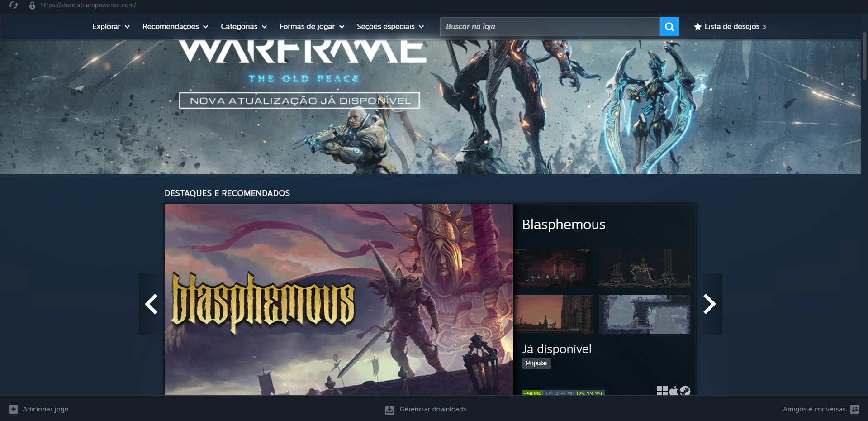Click the Windows platform icon for Blasphemous

click(x=662, y=391)
